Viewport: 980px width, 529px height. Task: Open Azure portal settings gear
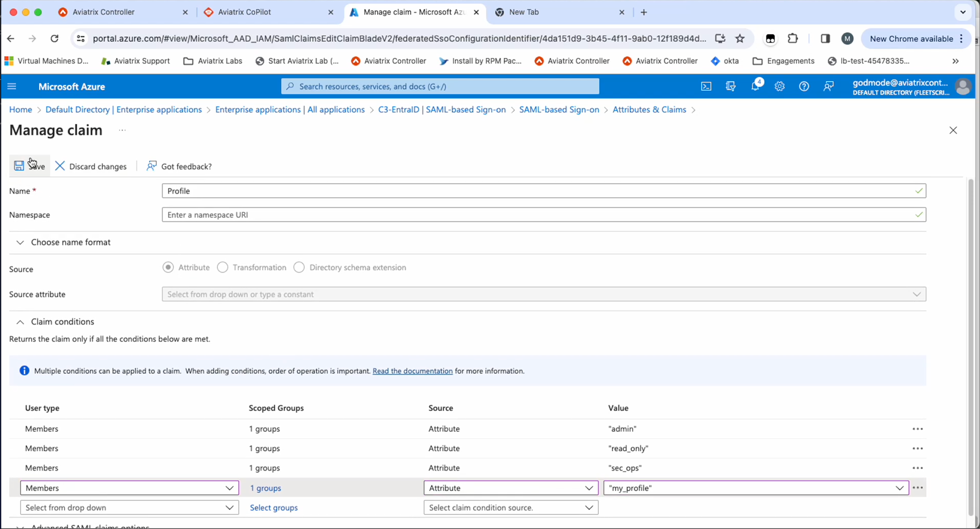click(x=779, y=86)
